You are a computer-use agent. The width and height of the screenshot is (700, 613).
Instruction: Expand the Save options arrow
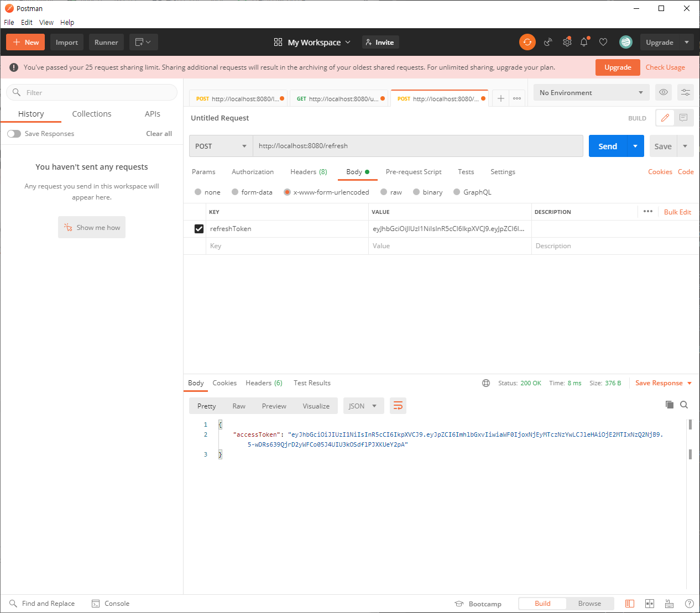pyautogui.click(x=685, y=146)
